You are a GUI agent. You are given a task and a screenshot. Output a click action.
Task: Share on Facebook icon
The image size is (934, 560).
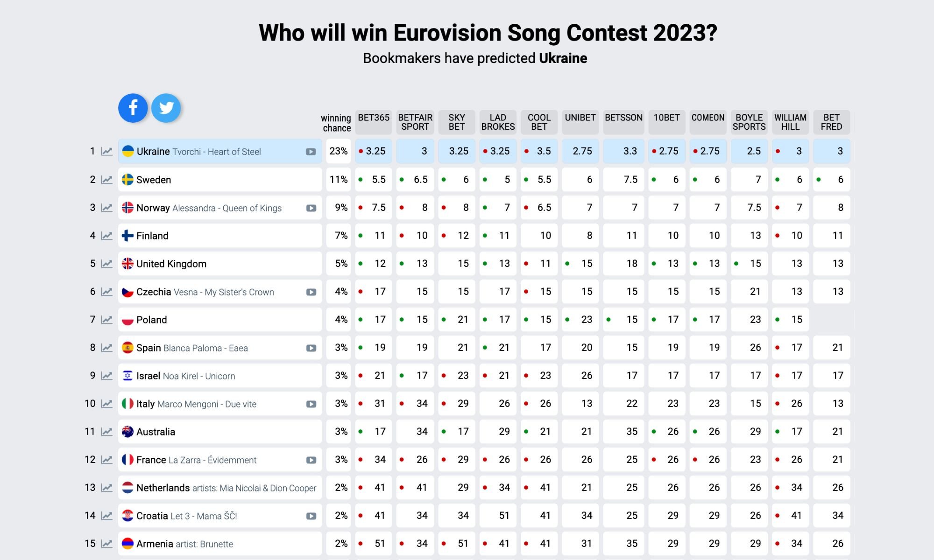(x=133, y=108)
